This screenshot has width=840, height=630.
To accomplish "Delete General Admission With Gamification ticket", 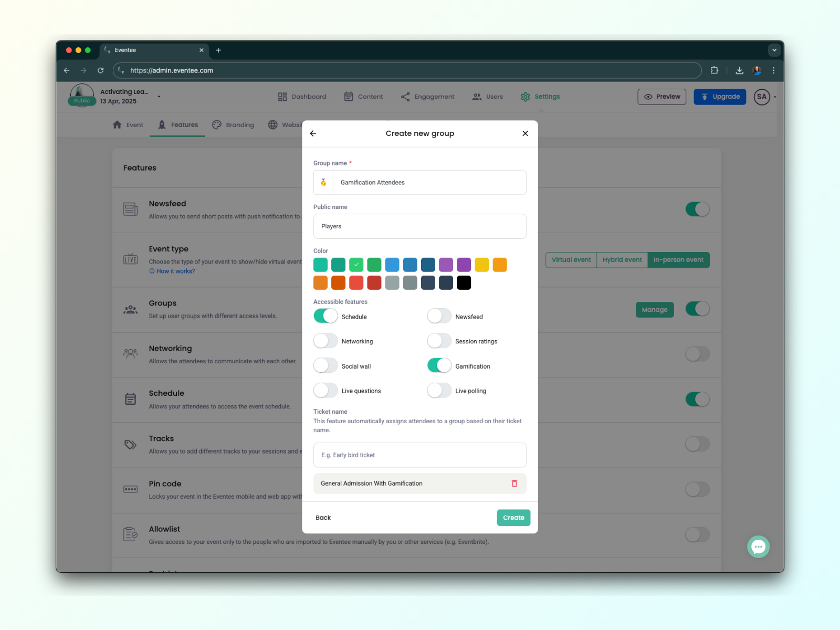I will [x=514, y=484].
